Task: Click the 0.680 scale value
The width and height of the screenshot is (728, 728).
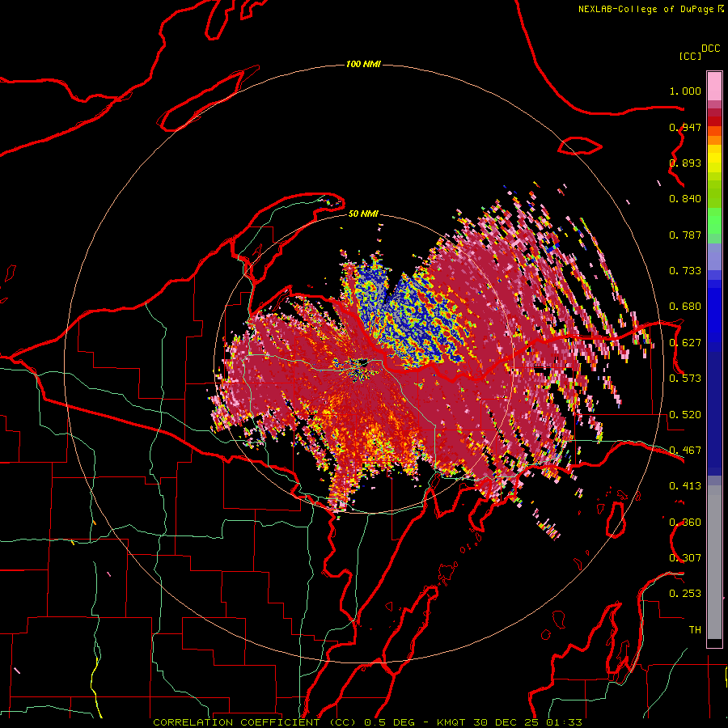Action: pyautogui.click(x=685, y=307)
